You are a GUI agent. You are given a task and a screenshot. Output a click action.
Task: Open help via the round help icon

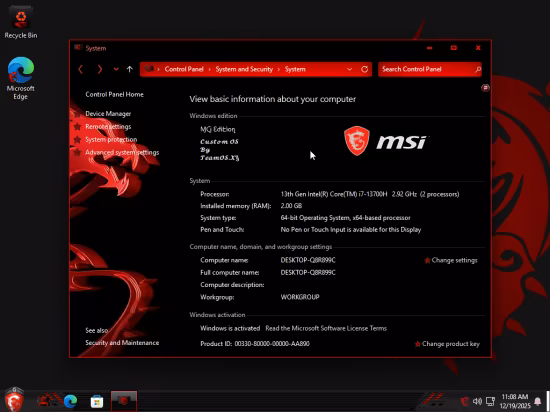tap(485, 87)
